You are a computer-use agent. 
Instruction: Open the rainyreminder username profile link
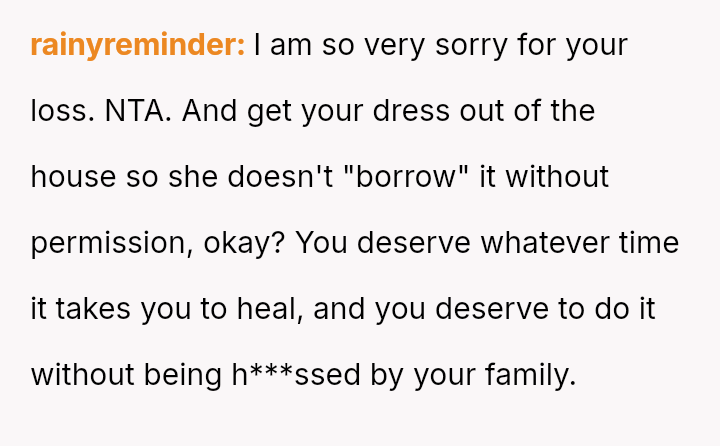point(137,46)
